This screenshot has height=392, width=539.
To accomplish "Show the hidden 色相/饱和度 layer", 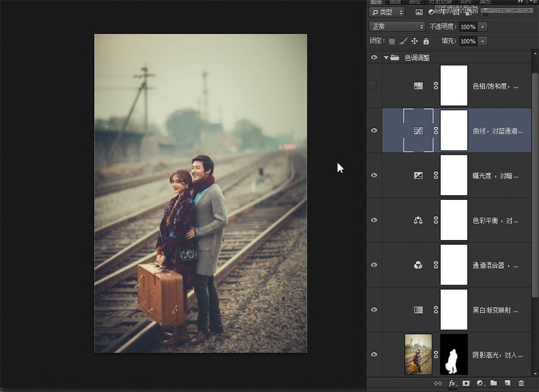I will click(x=374, y=86).
